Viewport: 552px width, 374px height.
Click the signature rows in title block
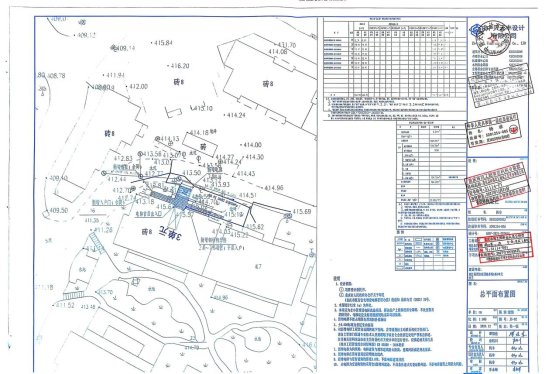pos(497,350)
